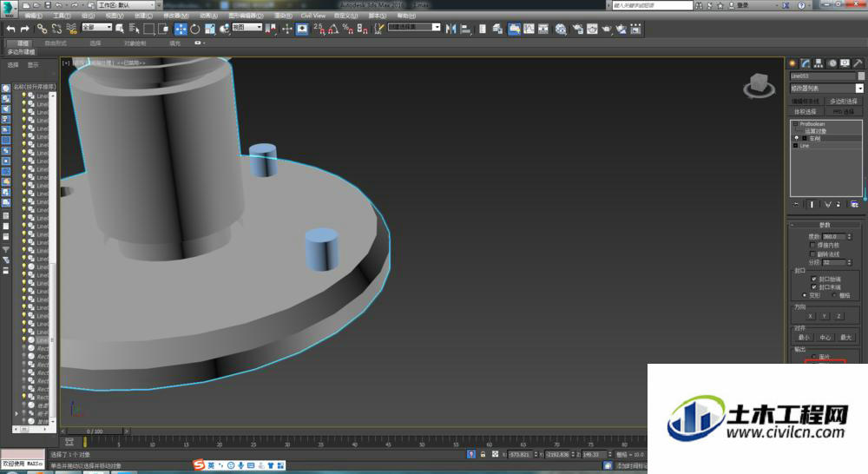
Task: Open Render Setup teapot icon
Action: click(577, 29)
